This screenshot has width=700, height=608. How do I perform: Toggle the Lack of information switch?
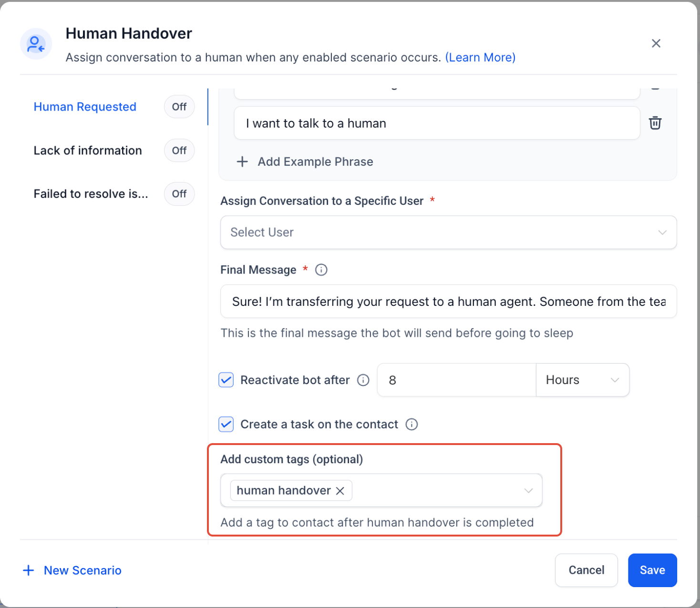coord(179,151)
